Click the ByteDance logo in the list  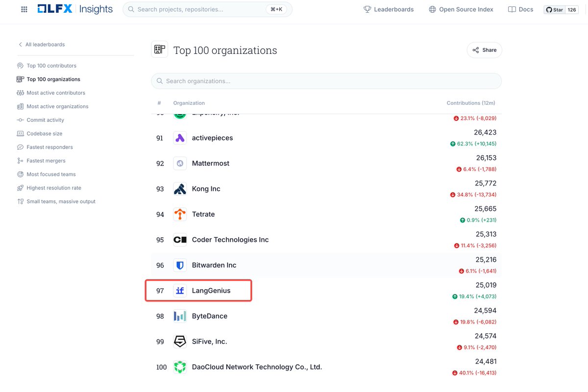point(180,316)
